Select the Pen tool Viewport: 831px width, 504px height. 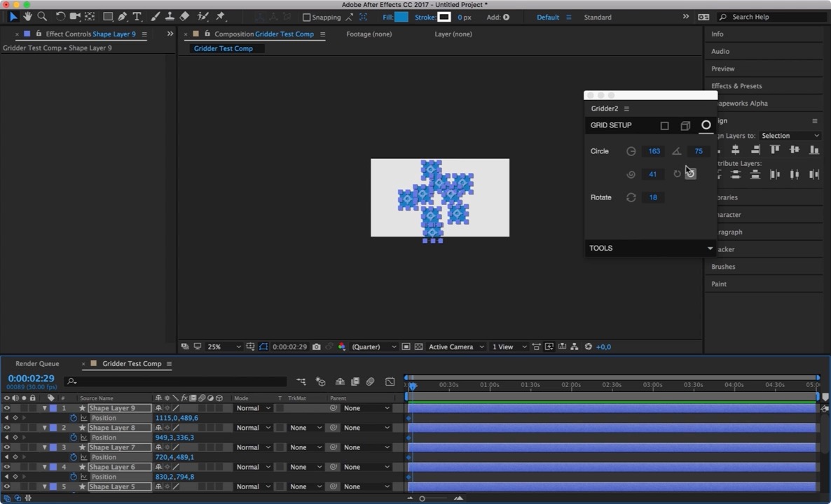123,17
